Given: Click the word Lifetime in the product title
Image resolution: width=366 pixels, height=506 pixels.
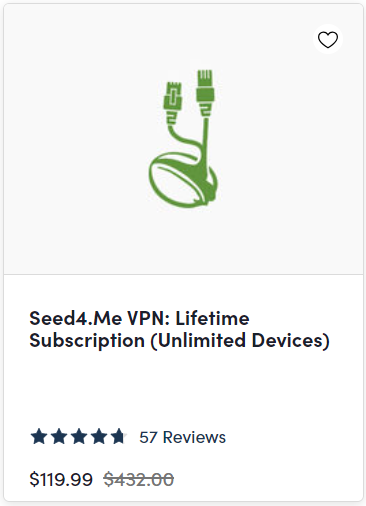Looking at the screenshot, I should click(212, 318).
